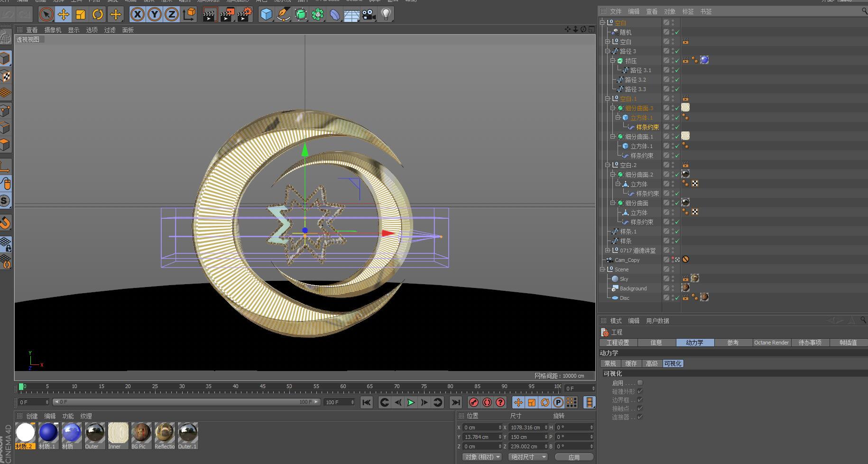Open the viewport 过滤 menu
This screenshot has width=868, height=464.
[110, 30]
